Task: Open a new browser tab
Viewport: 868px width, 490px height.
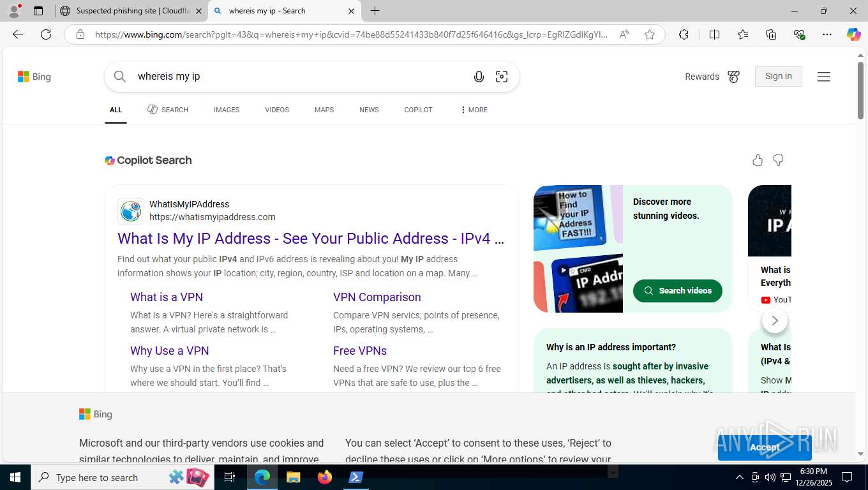Action: (x=375, y=11)
